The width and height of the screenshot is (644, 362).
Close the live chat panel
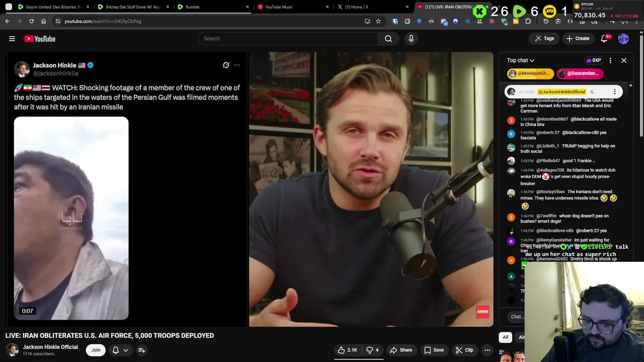click(624, 60)
